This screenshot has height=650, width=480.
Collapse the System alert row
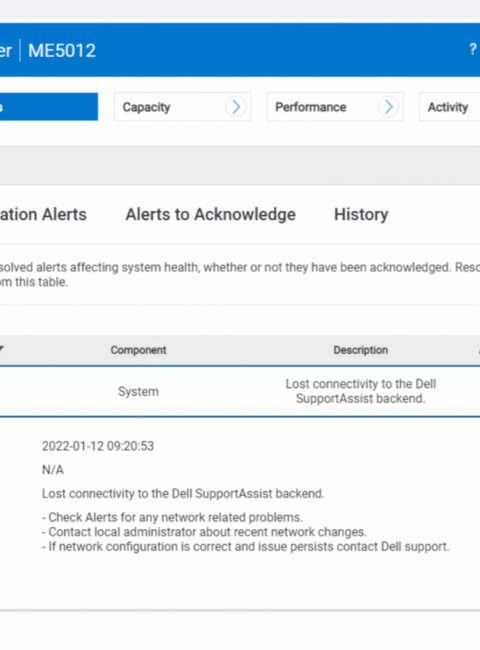pyautogui.click(x=240, y=391)
